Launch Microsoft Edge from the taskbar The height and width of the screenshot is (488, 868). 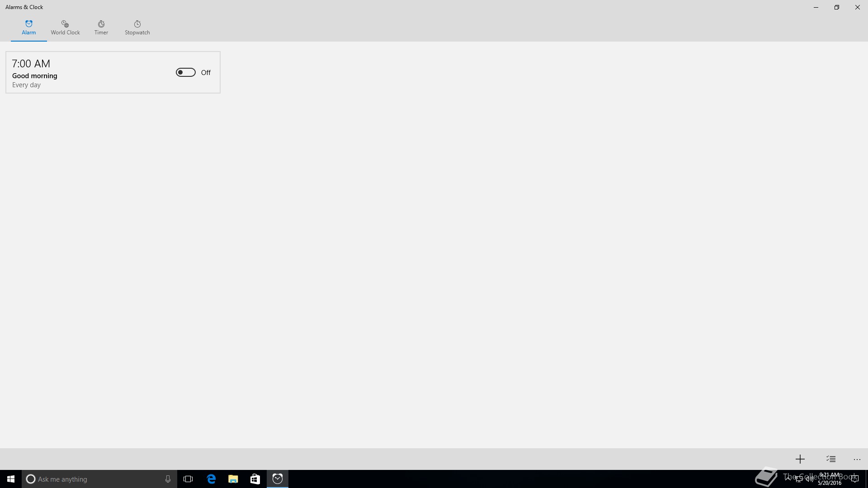(x=211, y=479)
